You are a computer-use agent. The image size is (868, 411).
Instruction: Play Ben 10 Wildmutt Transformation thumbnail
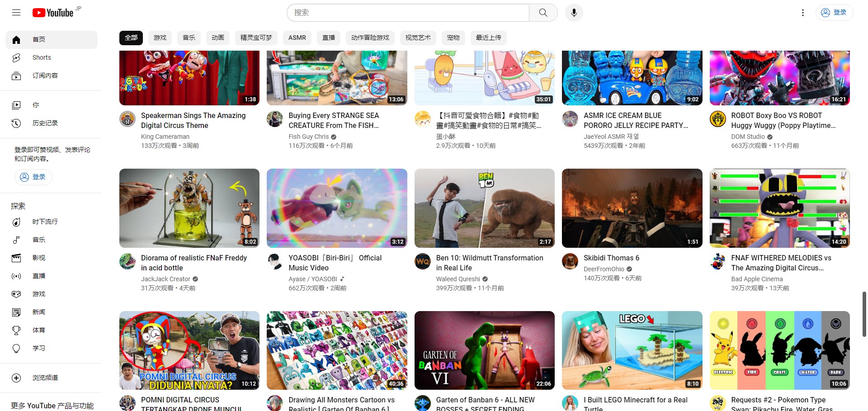(x=485, y=208)
